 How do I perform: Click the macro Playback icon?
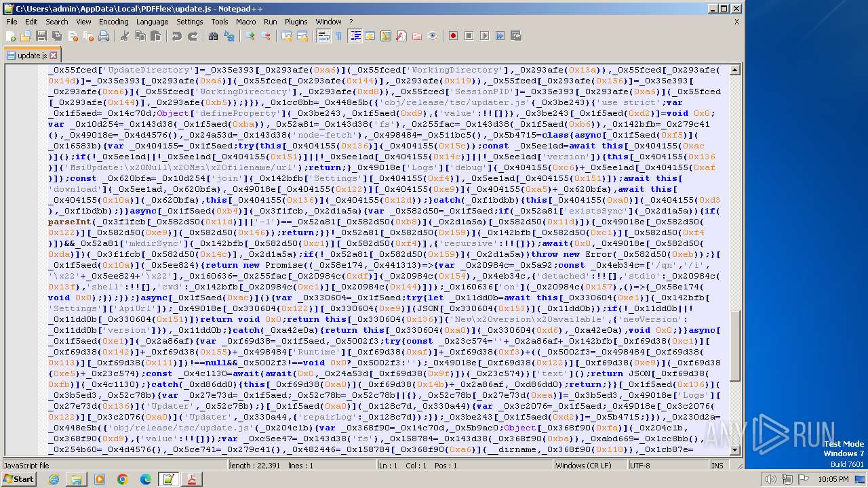pos(484,36)
